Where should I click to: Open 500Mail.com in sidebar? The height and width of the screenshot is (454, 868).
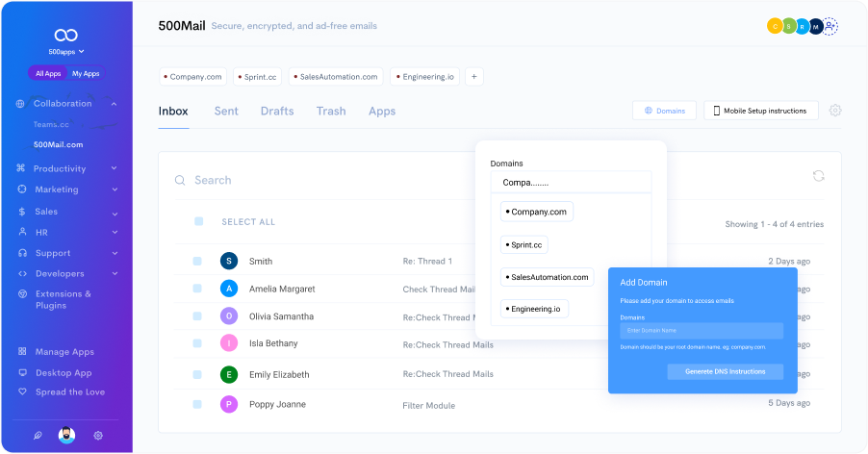(58, 144)
